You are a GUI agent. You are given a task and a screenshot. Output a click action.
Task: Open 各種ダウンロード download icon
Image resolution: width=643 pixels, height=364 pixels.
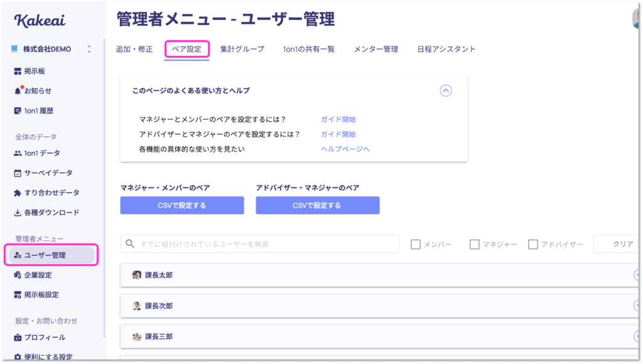[x=18, y=212]
